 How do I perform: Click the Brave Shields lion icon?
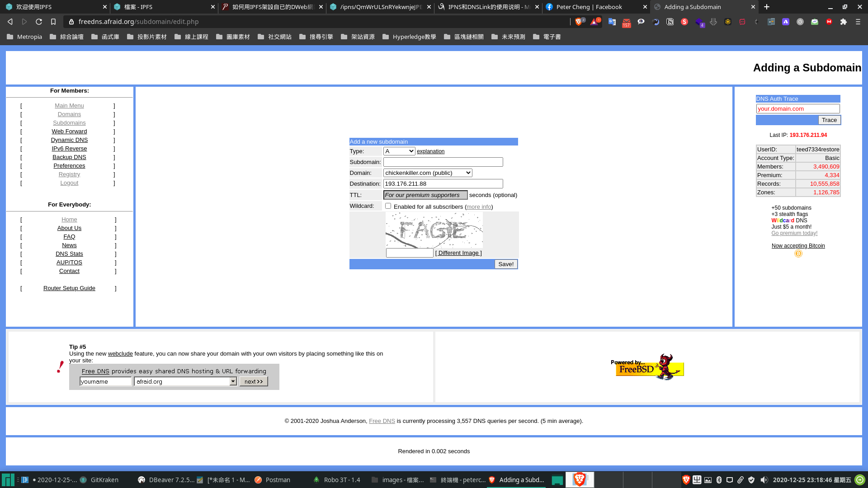click(579, 22)
